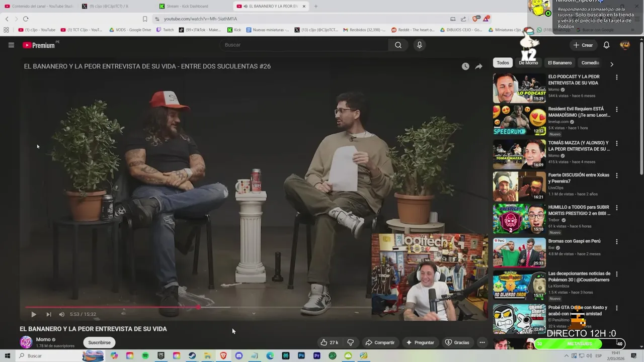Dislike the video with thumbs down
644x362 pixels.
(351, 342)
